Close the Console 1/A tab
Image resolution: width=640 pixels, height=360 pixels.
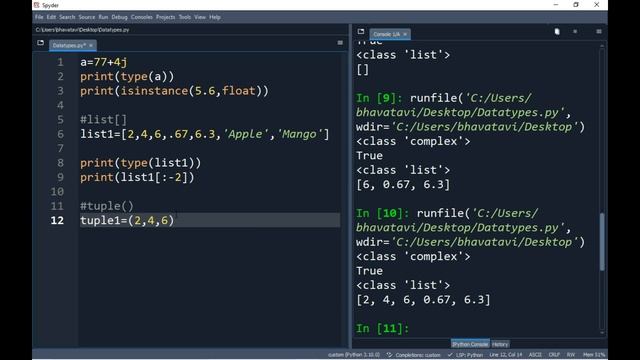coord(405,34)
